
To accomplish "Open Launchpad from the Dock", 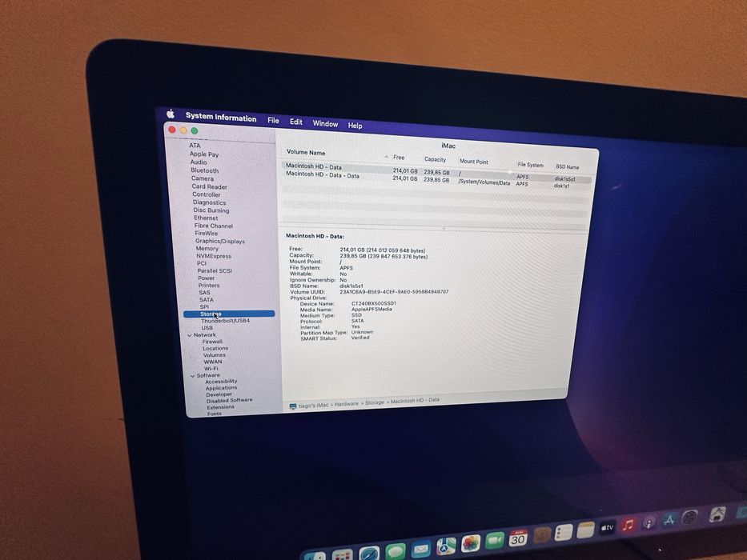I will click(x=343, y=556).
